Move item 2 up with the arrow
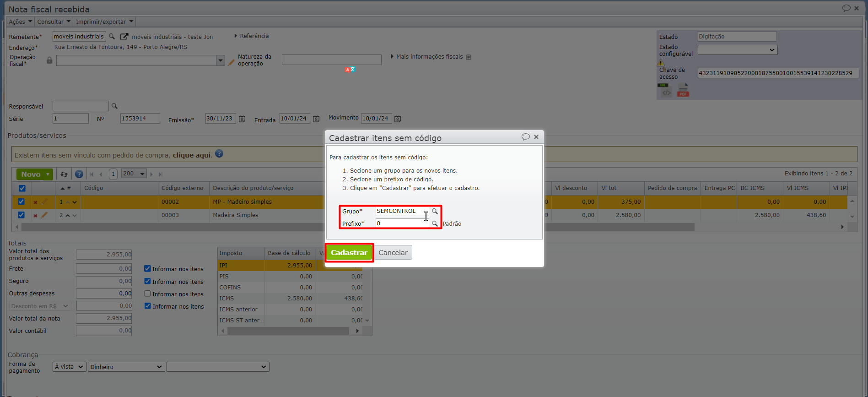The height and width of the screenshot is (397, 868). point(68,215)
